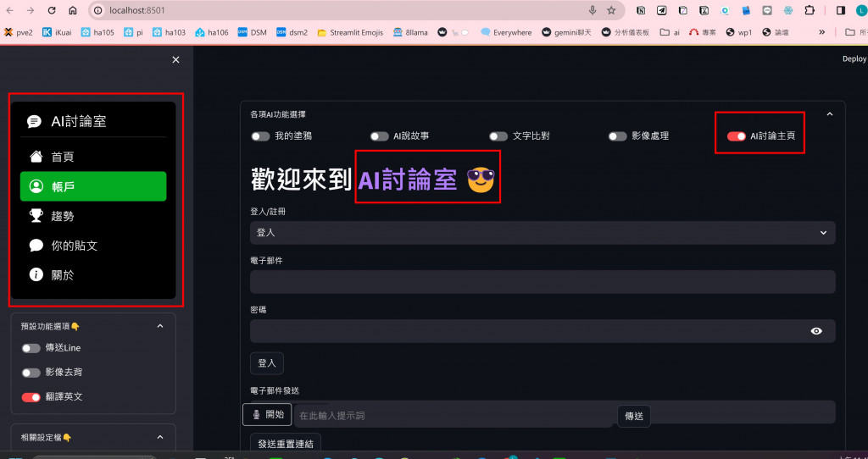Screen dimensions: 868x459
Task: Show hidden bookmarks with the double-chevron
Action: click(x=822, y=33)
